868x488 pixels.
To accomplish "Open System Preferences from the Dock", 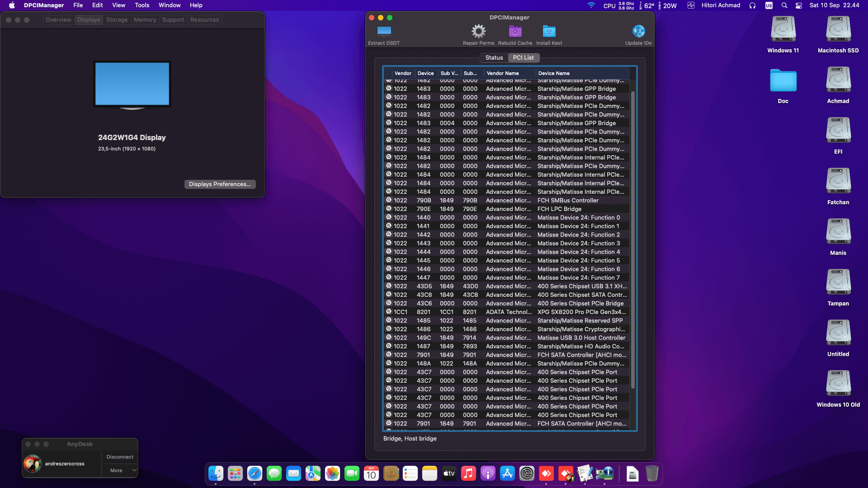I will (527, 474).
